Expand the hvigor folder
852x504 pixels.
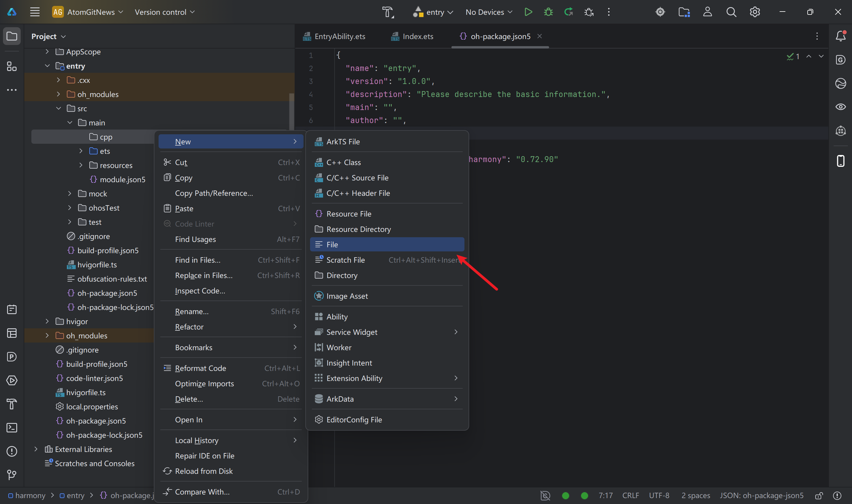point(47,321)
